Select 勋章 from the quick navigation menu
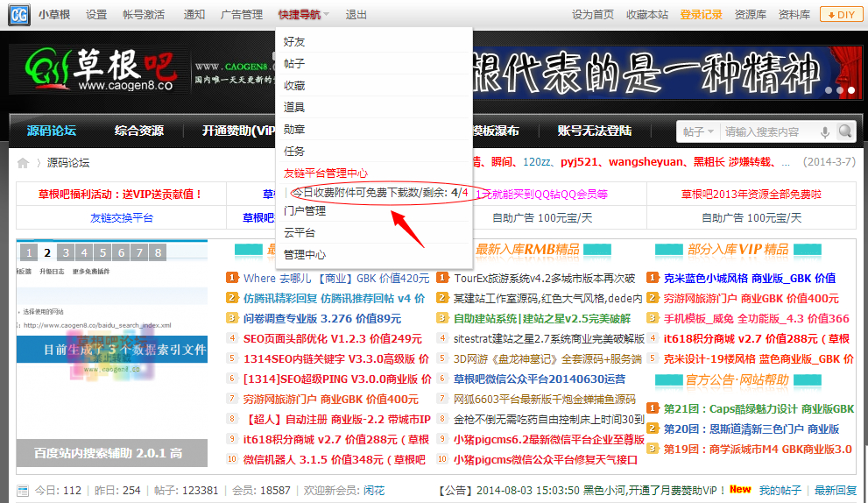This screenshot has height=503, width=868. coord(294,129)
